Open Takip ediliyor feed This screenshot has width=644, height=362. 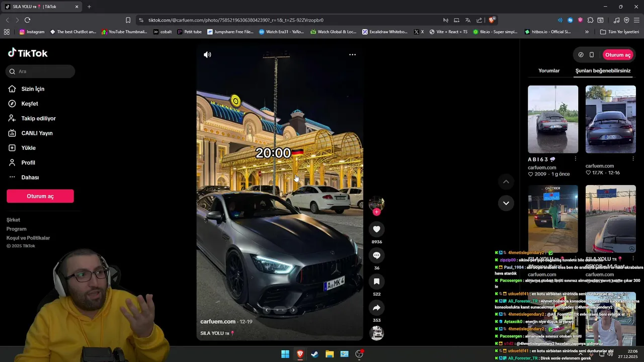38,119
